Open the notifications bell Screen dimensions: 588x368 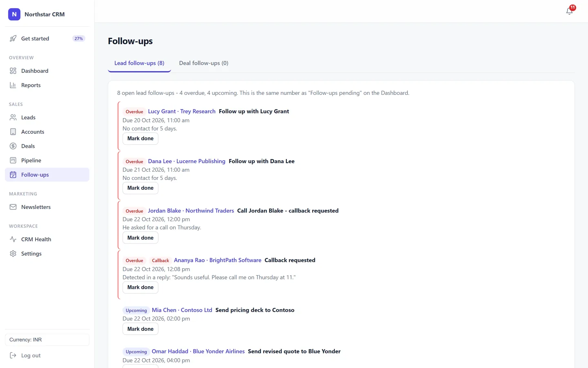coord(570,11)
